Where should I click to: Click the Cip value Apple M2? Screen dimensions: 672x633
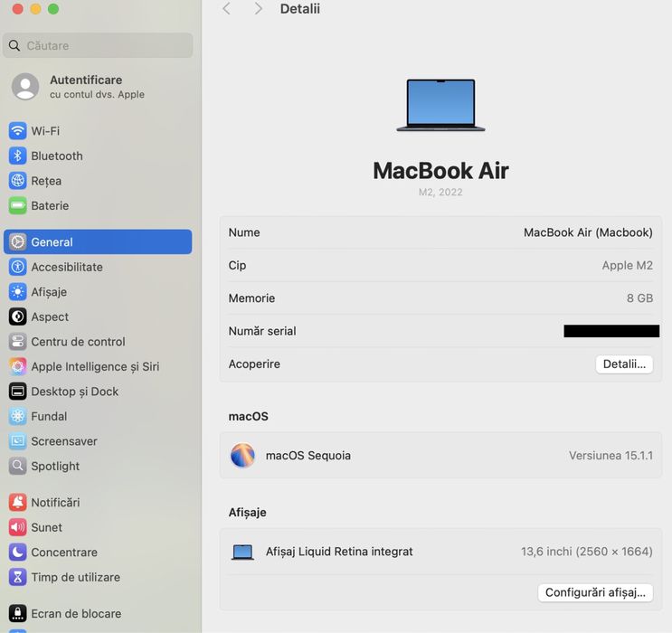(x=627, y=265)
